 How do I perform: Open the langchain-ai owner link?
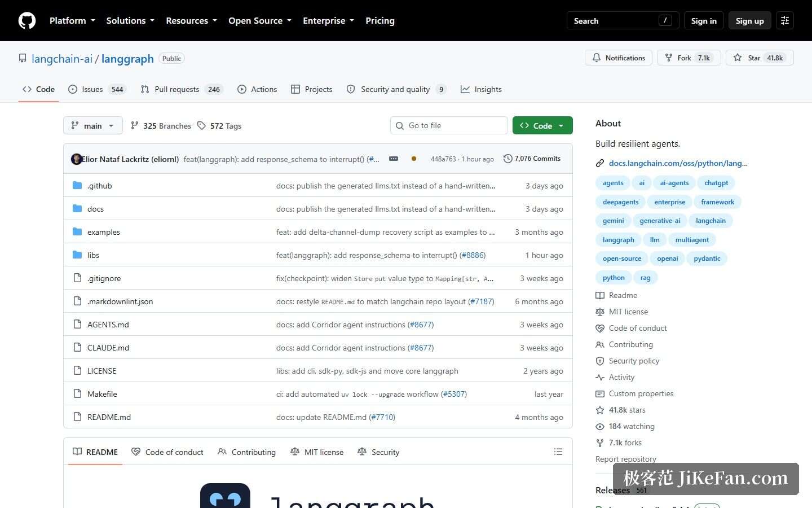pos(62,59)
